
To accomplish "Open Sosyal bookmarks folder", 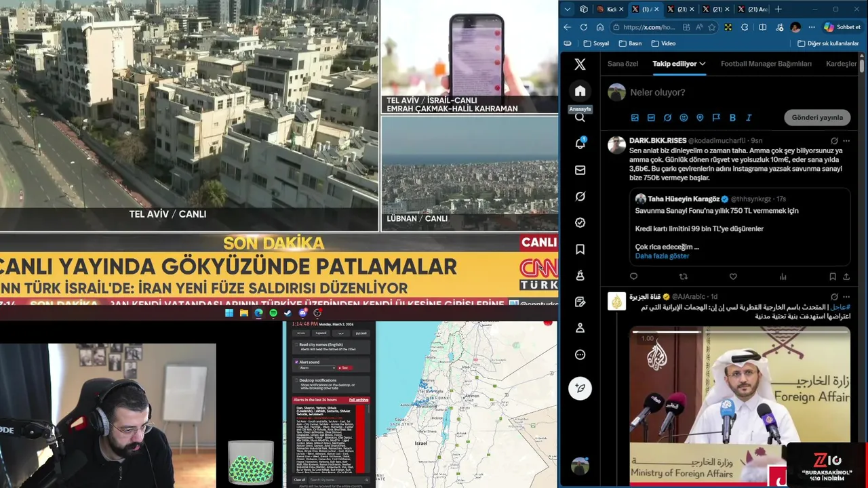I will click(596, 43).
